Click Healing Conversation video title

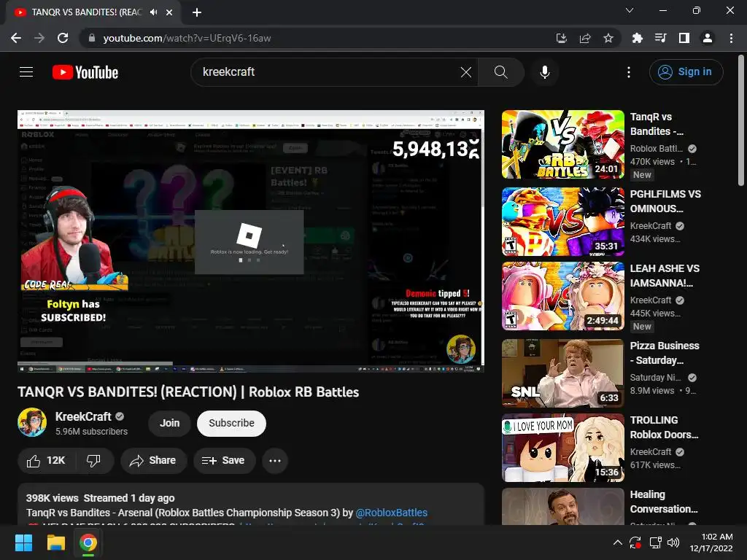(x=664, y=502)
